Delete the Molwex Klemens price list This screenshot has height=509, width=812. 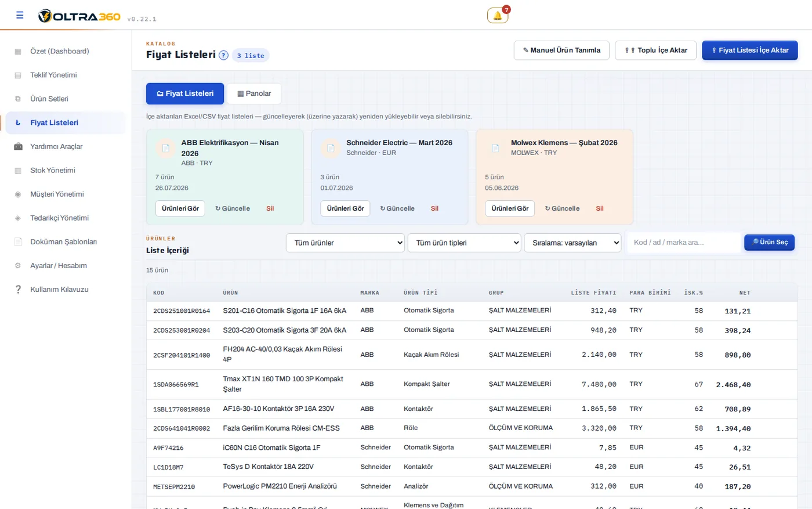[x=600, y=208]
